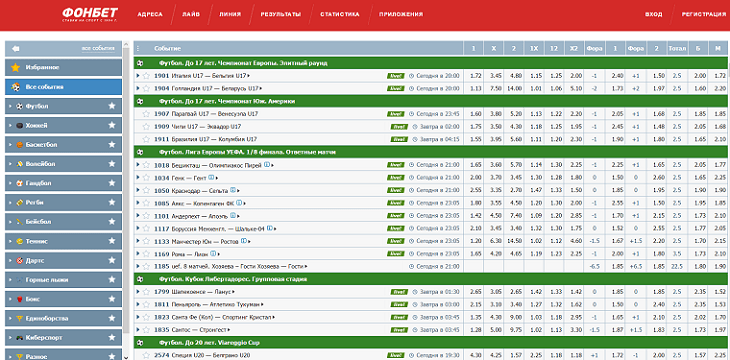Screen dimensions: 730x360
Task: Click the все события link in sidebar header
Action: (x=98, y=48)
